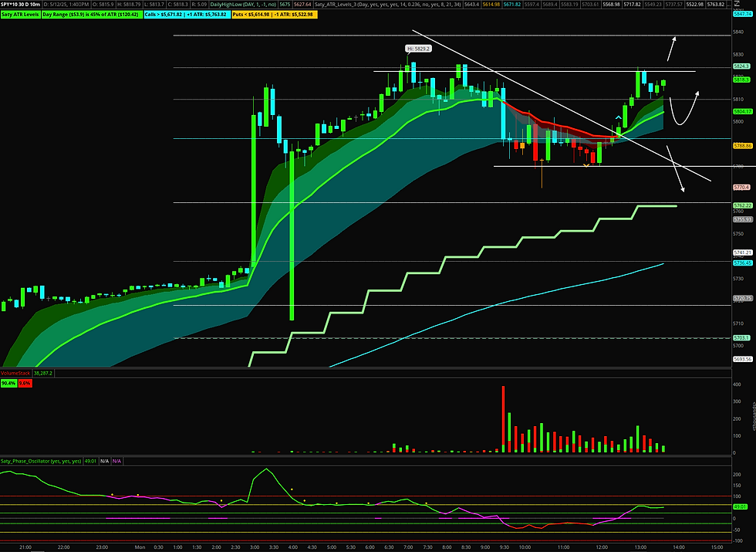Click the H: 5818.79 high value
Viewport: 756px width, 552px height.
[x=130, y=5]
